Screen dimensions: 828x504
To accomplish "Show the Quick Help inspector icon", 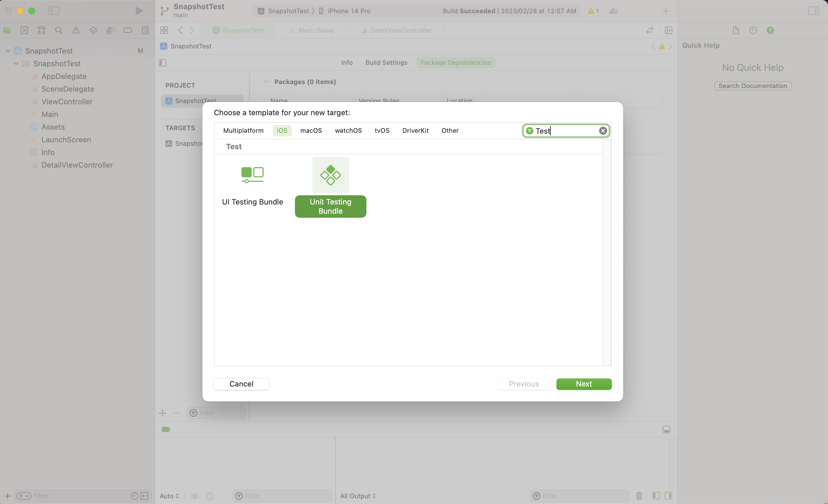I will (770, 30).
